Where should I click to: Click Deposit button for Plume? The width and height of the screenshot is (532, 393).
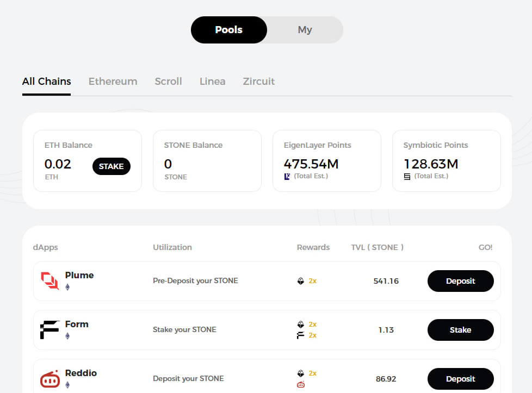pos(460,281)
